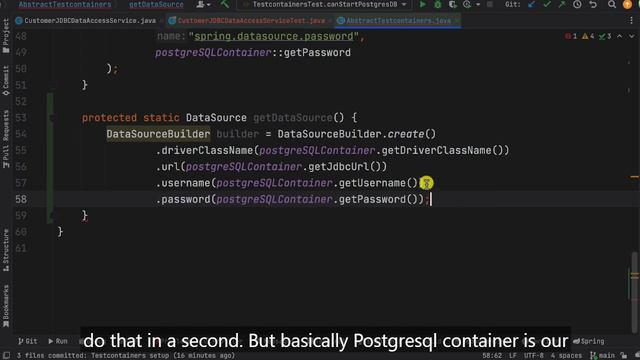The image size is (640, 360).
Task: Start debugging with the bug icon
Action: (438, 4)
